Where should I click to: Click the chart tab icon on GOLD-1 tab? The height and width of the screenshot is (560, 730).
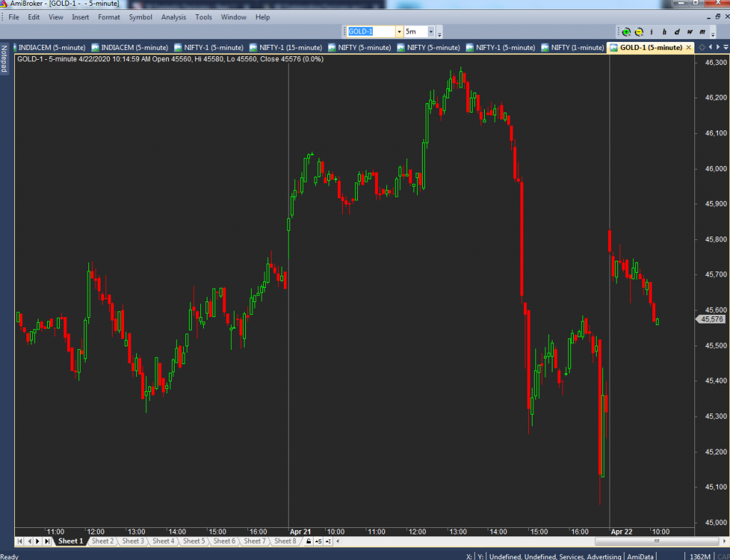614,48
